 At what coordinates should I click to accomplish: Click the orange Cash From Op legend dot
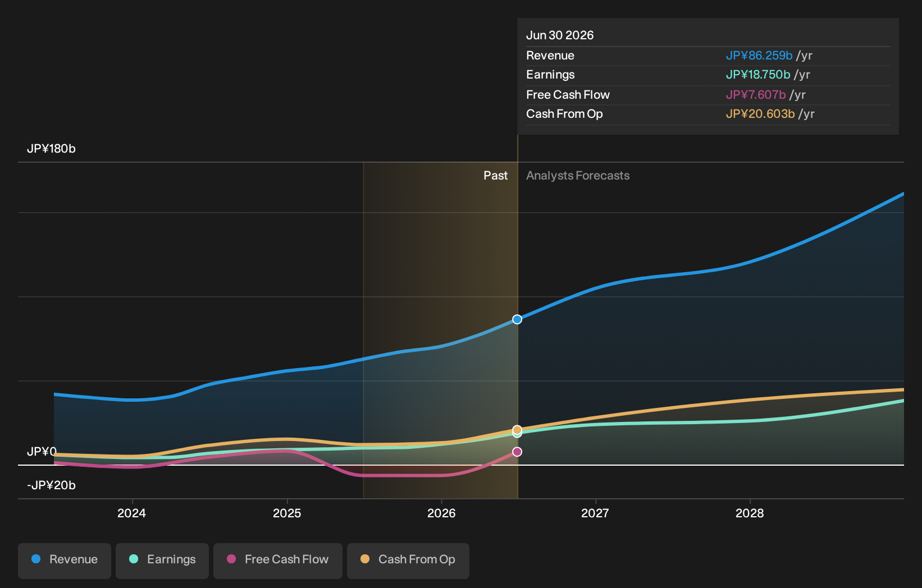(365, 559)
